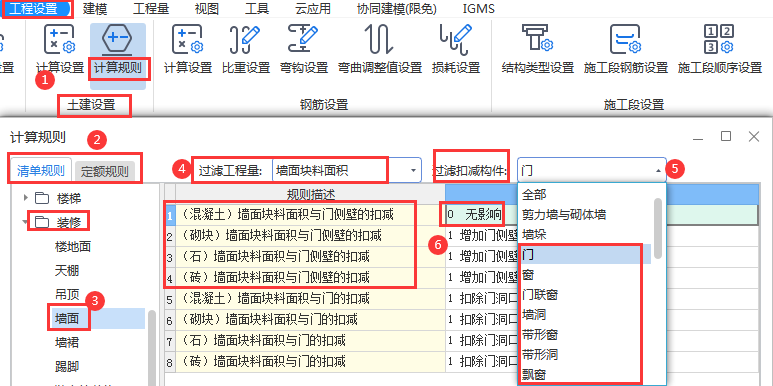Open the 工具 ribbon tab

coord(257,8)
